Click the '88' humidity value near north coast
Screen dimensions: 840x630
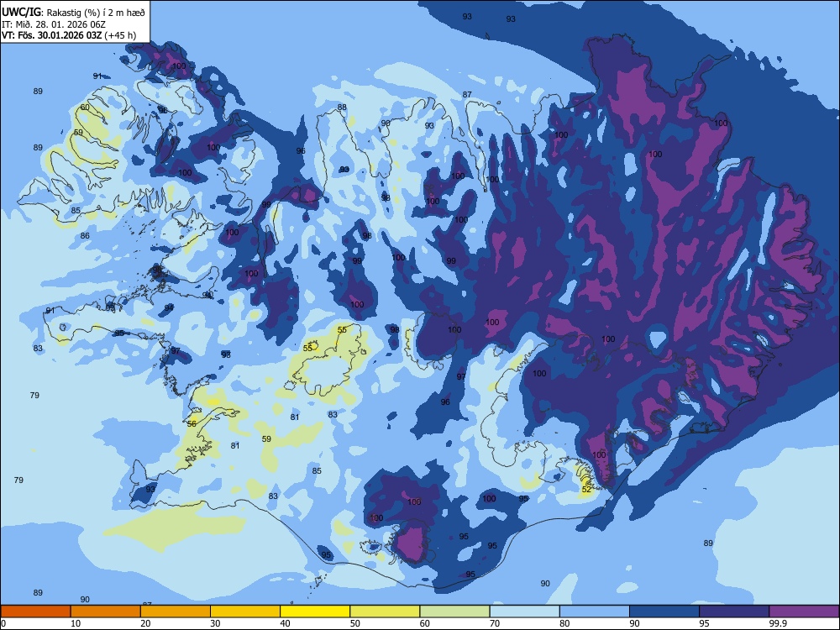pyautogui.click(x=342, y=108)
